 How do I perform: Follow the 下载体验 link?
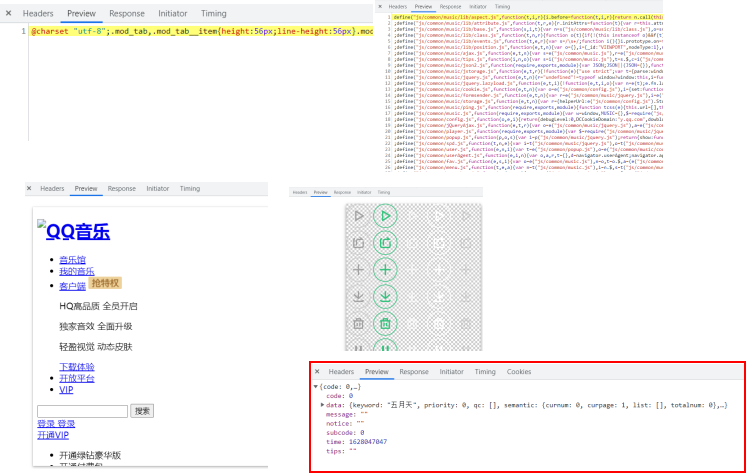point(77,367)
